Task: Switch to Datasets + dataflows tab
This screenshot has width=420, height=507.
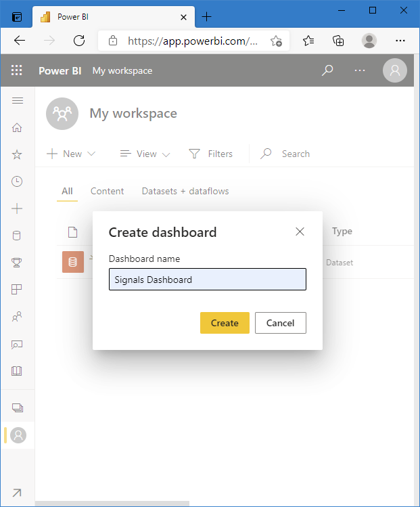Action: [185, 192]
